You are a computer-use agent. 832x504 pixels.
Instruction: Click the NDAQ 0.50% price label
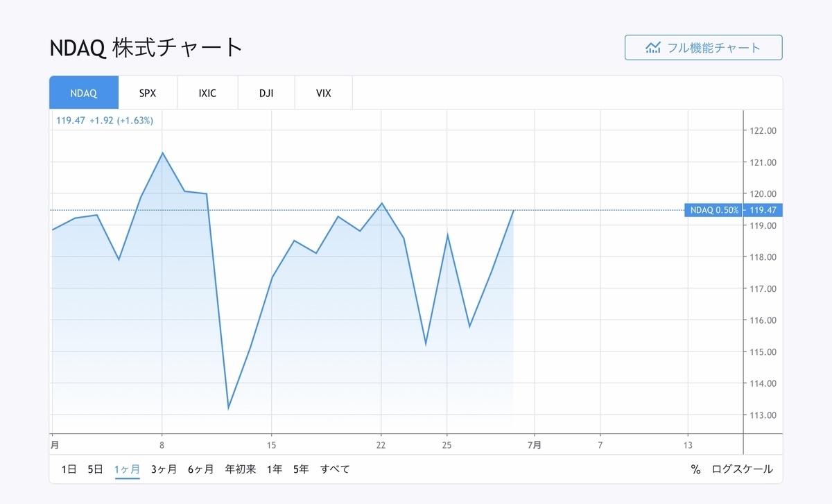click(713, 210)
